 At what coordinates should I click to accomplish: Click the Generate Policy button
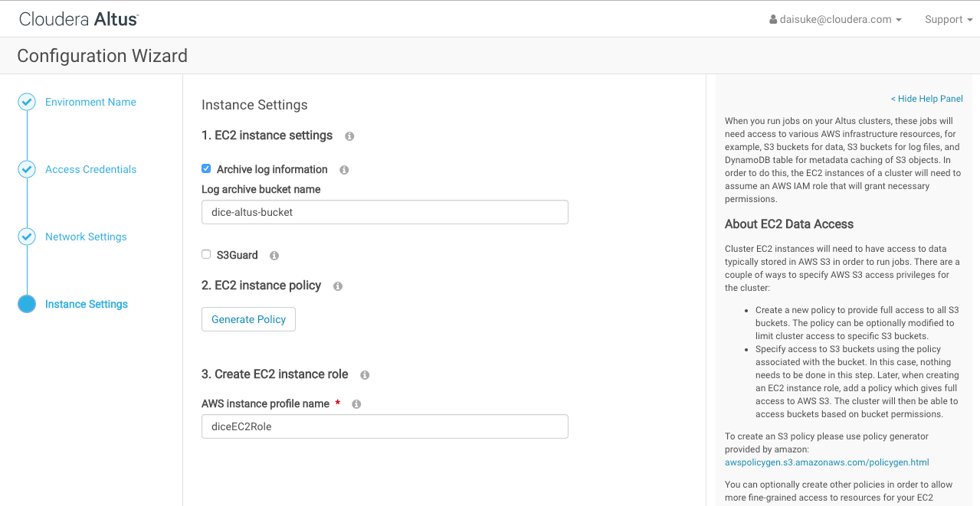click(248, 319)
